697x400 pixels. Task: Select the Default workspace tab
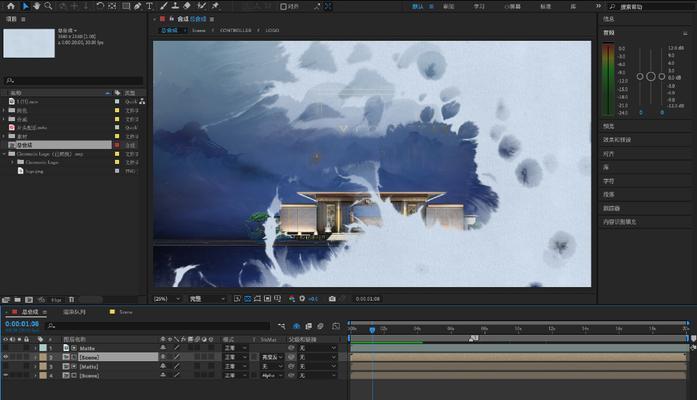coord(418,6)
